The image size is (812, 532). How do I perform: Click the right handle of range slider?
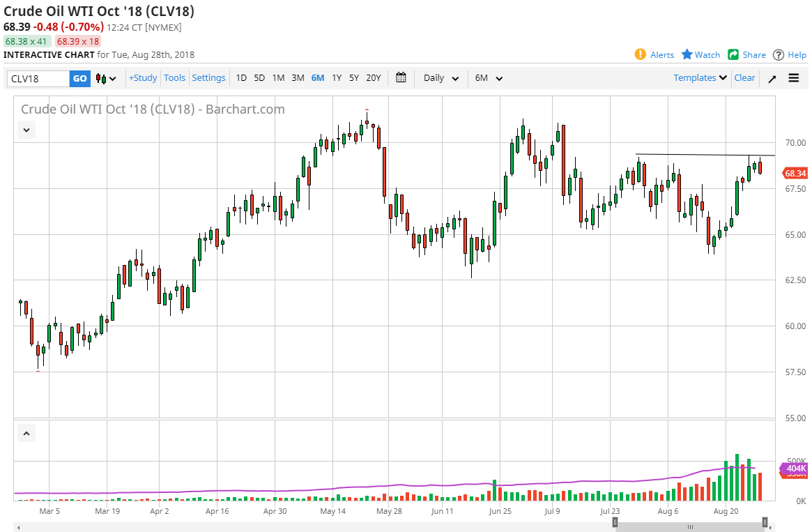(x=765, y=522)
